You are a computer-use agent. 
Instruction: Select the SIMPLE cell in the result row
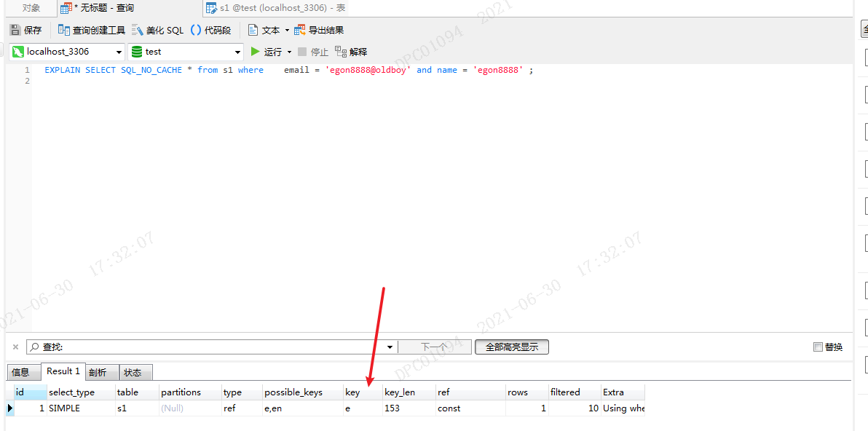click(x=81, y=408)
